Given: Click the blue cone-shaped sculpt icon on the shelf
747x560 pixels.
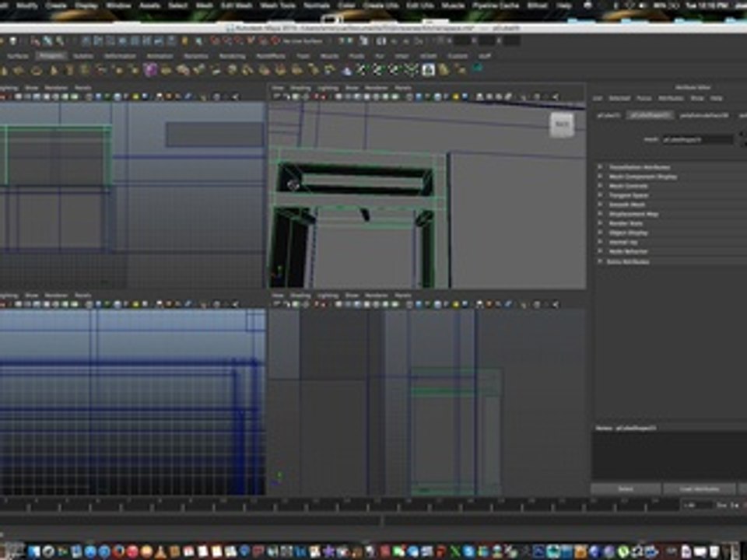Looking at the screenshot, I should [x=347, y=71].
